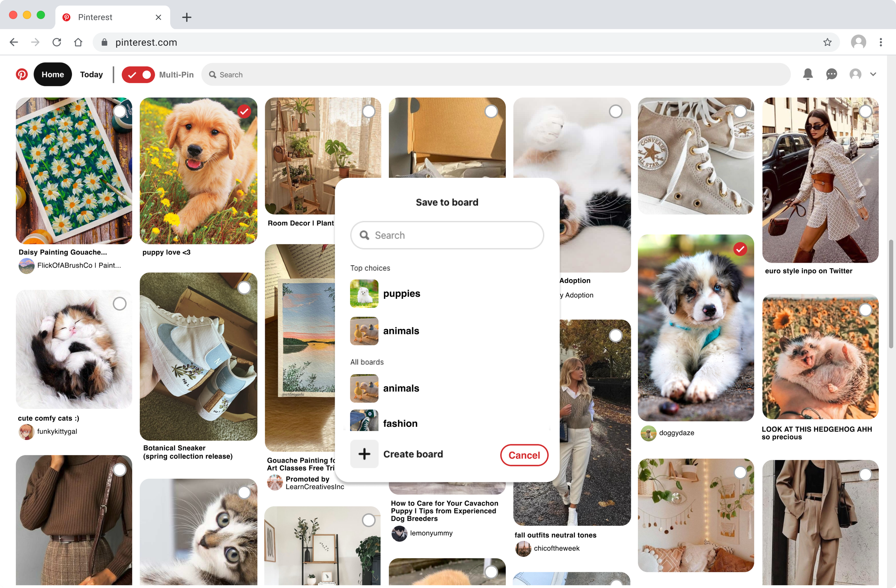Click the Pinterest profile avatar icon

point(856,75)
